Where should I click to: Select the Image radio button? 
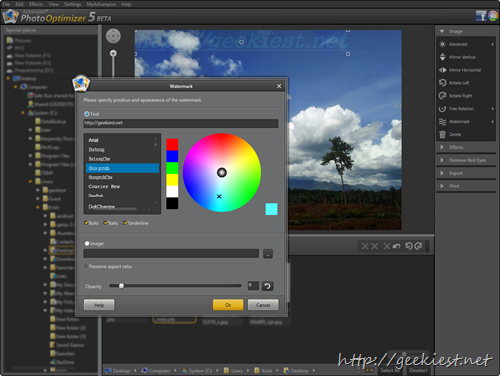coord(87,243)
